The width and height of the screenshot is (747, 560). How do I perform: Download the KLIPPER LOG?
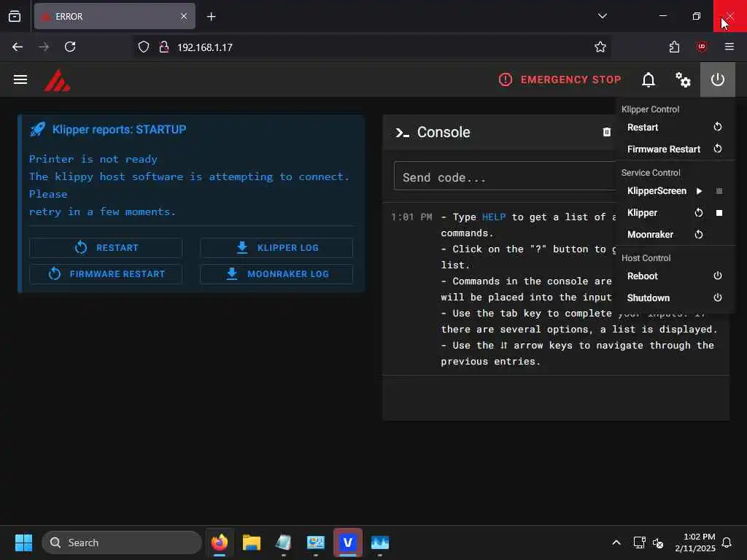pyautogui.click(x=276, y=248)
